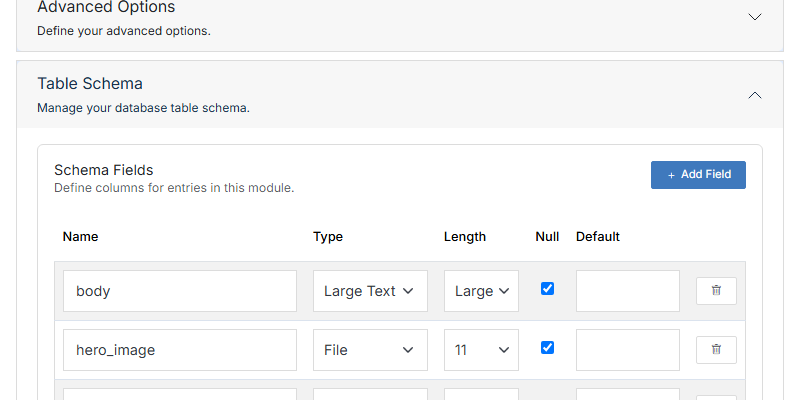Click the Default column header
The width and height of the screenshot is (800, 400).
[x=598, y=237]
